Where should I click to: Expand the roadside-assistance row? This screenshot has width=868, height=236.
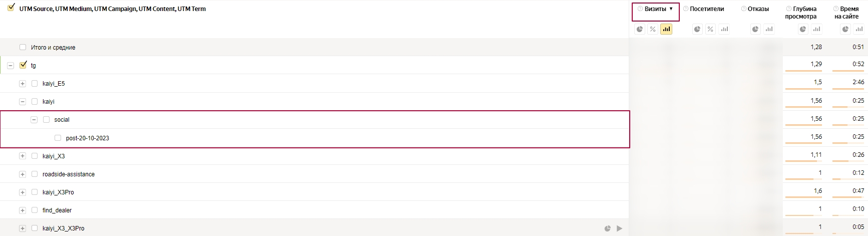point(23,174)
